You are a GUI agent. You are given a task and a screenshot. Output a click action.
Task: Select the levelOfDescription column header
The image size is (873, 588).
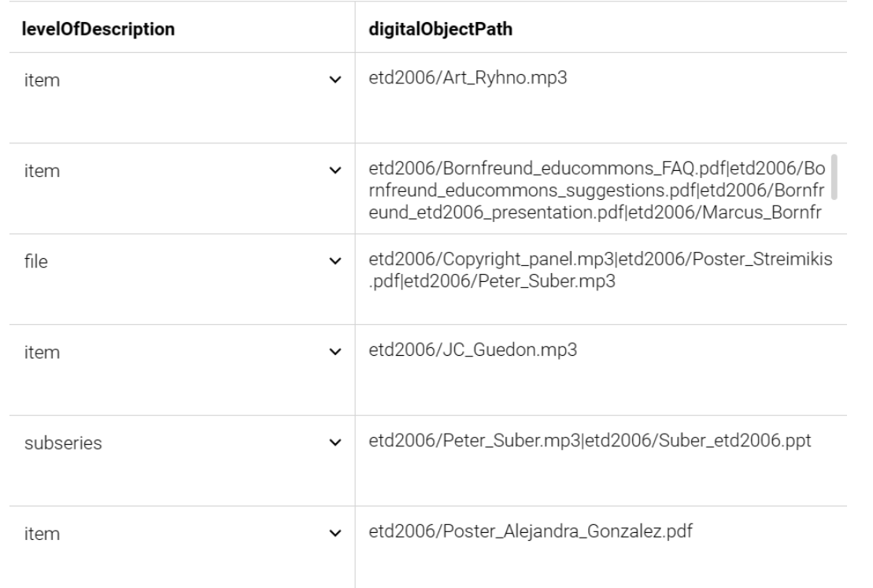[x=98, y=29]
